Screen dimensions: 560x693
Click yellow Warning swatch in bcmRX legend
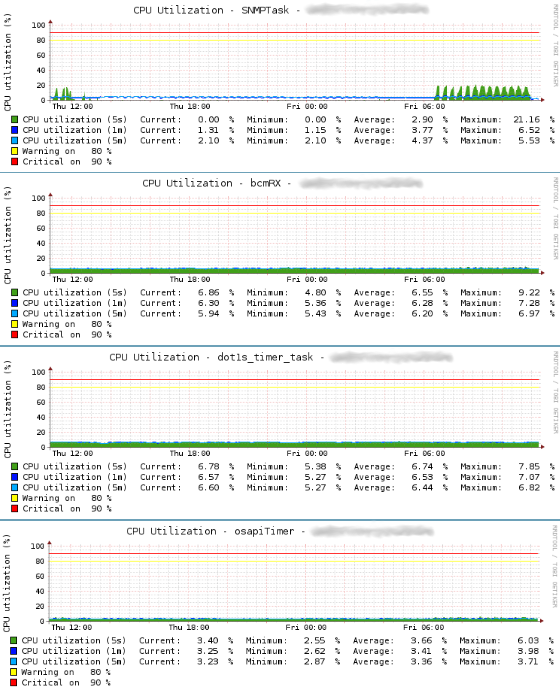[x=15, y=324]
